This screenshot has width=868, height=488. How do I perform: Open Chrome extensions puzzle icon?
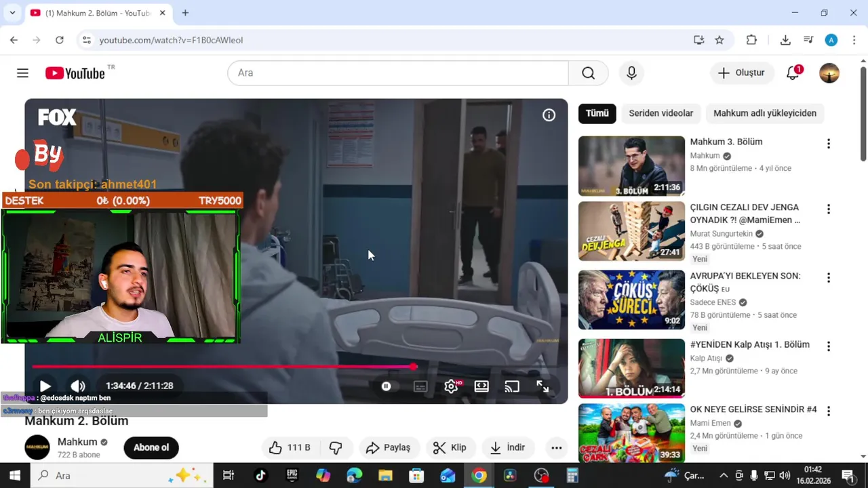pos(751,40)
